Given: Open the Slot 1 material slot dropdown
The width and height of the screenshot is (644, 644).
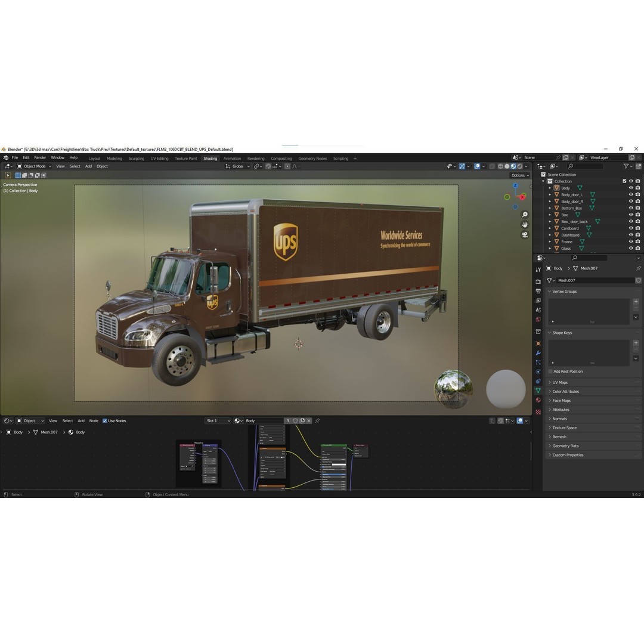Looking at the screenshot, I should 218,421.
